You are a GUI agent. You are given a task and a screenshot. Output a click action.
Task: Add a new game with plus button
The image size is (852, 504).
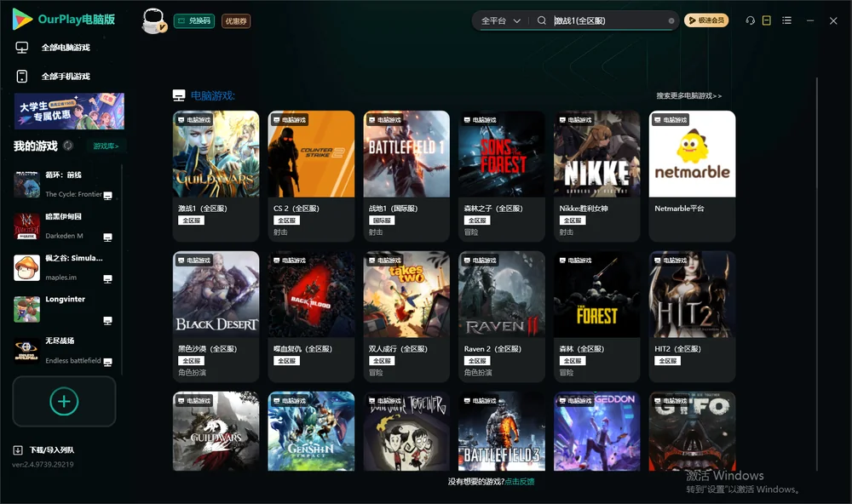(64, 401)
